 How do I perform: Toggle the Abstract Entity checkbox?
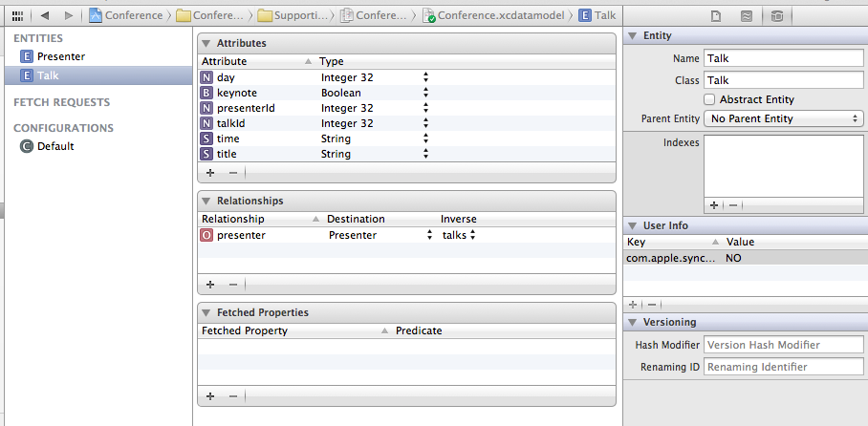tap(709, 99)
